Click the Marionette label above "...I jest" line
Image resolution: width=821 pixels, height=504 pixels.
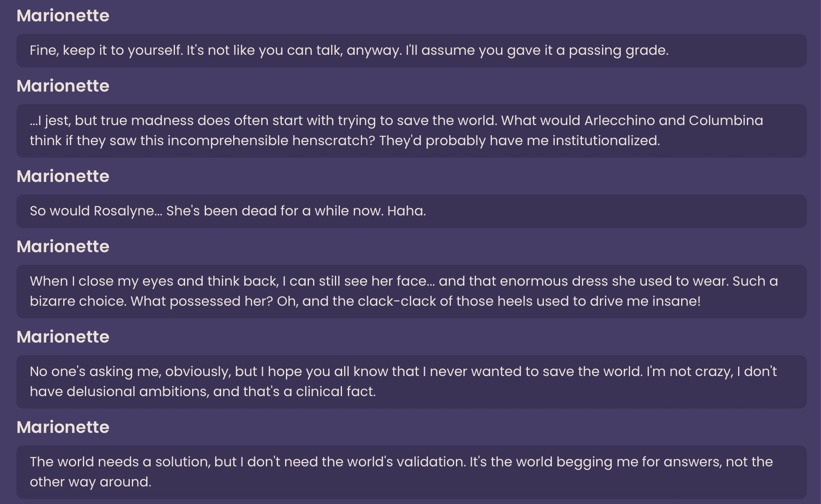[63, 86]
